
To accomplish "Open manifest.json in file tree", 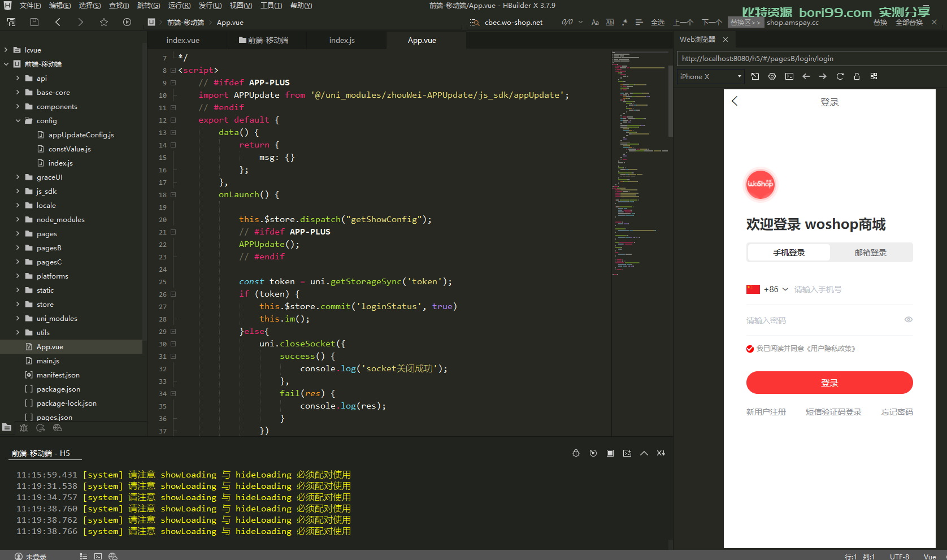I will point(58,375).
